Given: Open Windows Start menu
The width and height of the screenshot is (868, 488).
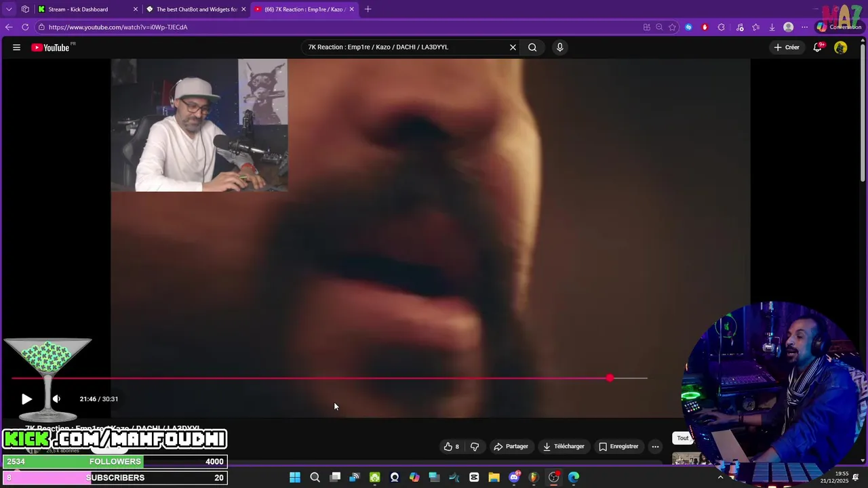Looking at the screenshot, I should [x=295, y=477].
